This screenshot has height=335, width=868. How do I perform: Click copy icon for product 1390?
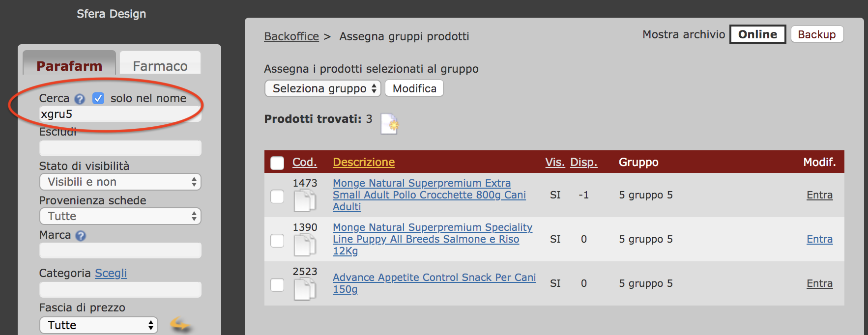tap(305, 245)
